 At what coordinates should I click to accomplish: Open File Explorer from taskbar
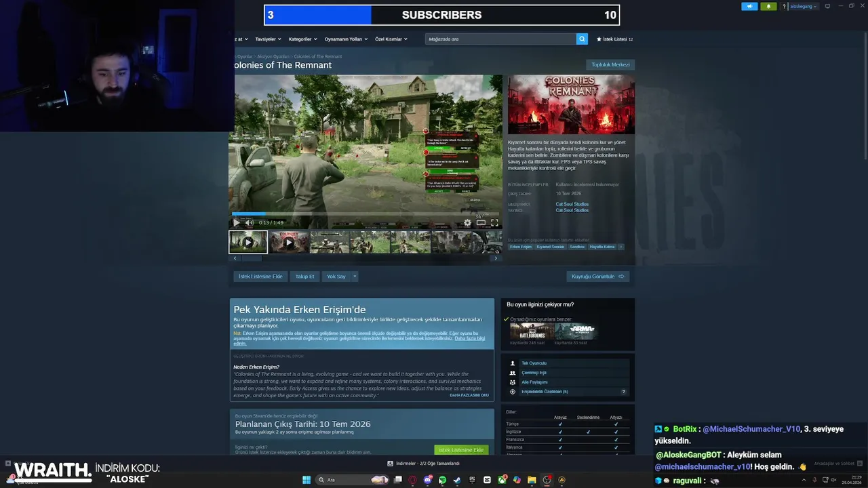(532, 480)
